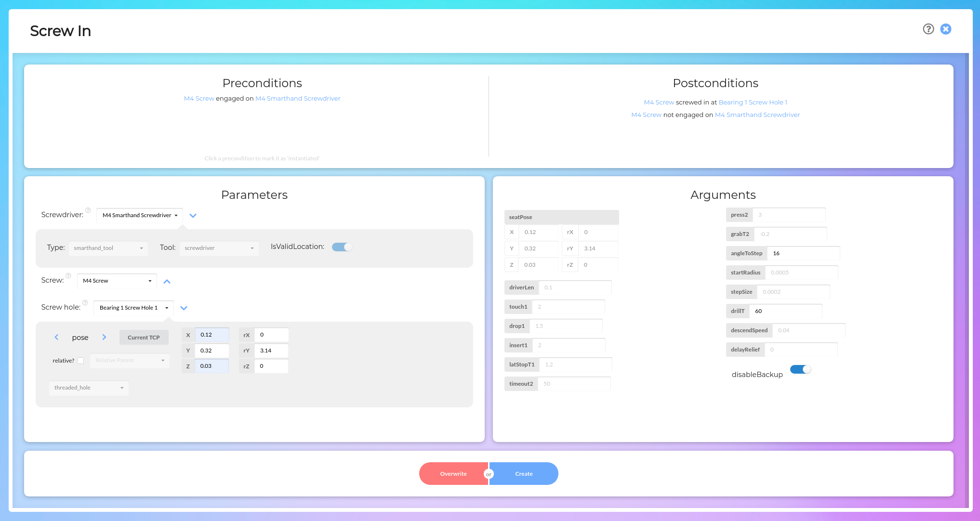The height and width of the screenshot is (521, 980).
Task: Open the Bearing 1 Screw Hole 1 dropdown
Action: (x=133, y=308)
